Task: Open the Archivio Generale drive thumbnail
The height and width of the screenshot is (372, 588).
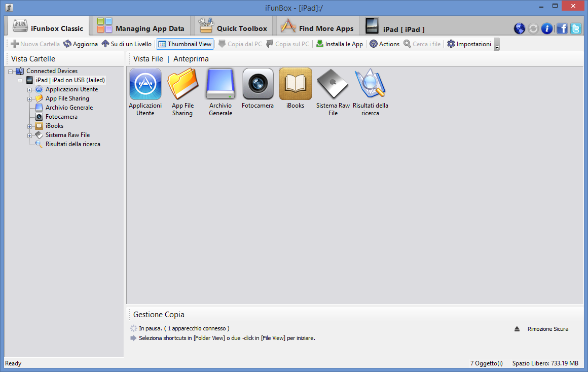Action: click(x=220, y=84)
